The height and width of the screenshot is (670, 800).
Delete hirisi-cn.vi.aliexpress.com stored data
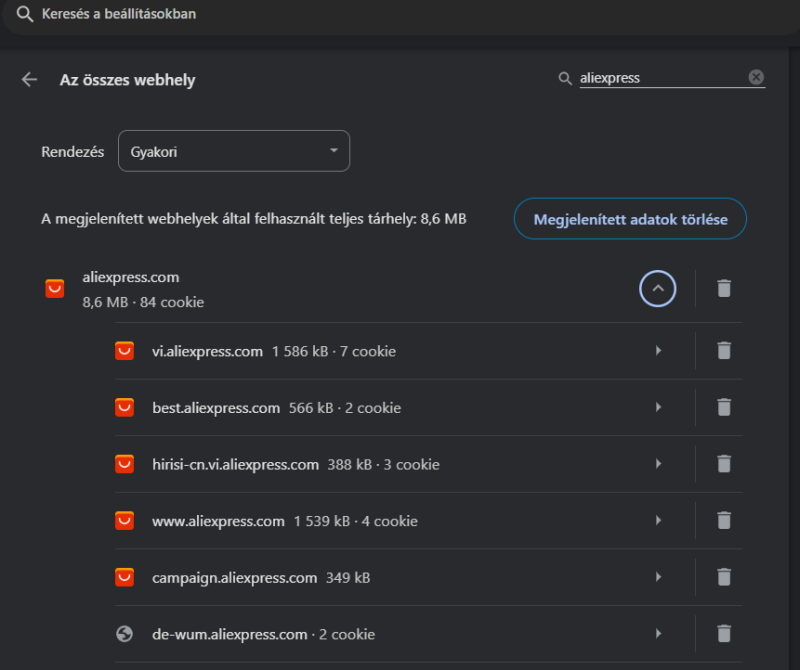click(724, 464)
